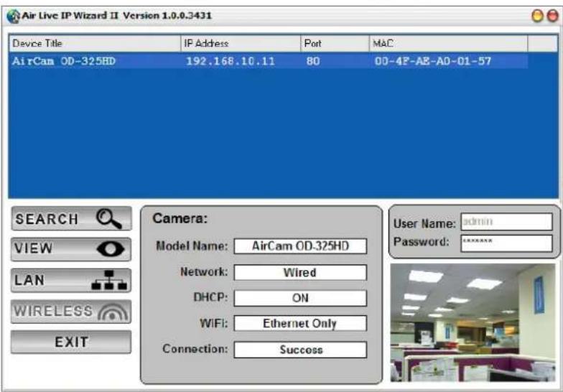The image size is (563, 392).
Task: Click port value 80 in device row
Action: point(313,61)
